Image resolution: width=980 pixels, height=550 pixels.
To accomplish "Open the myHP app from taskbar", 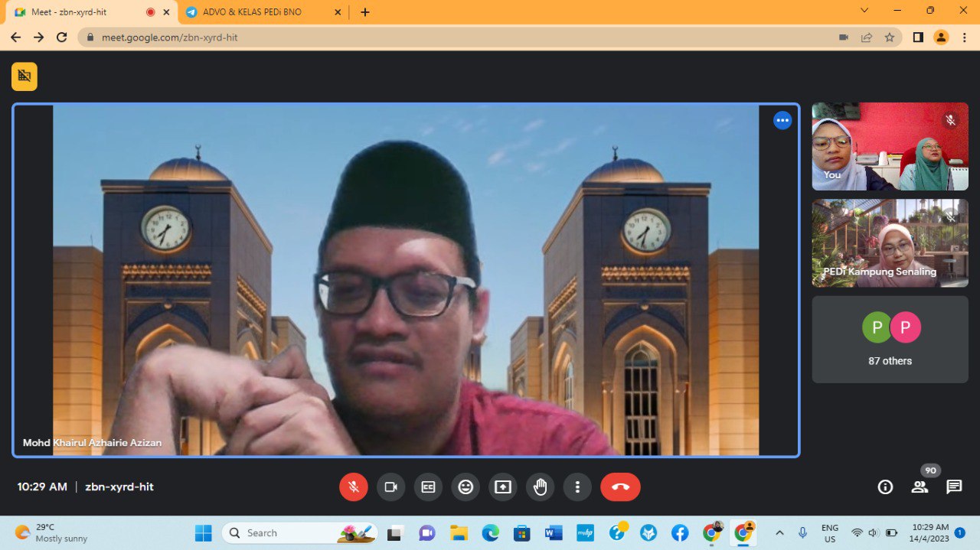I will click(586, 533).
